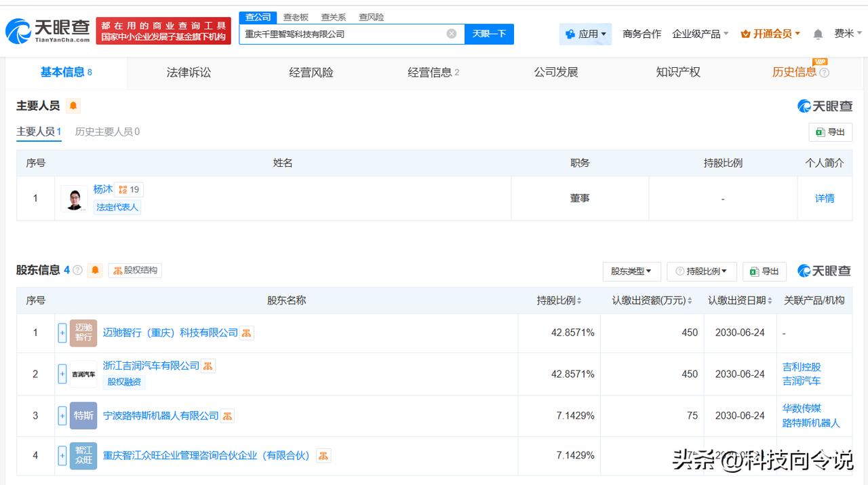Sort by 认缴出资日期 column arrows
868x485 pixels.
[770, 300]
